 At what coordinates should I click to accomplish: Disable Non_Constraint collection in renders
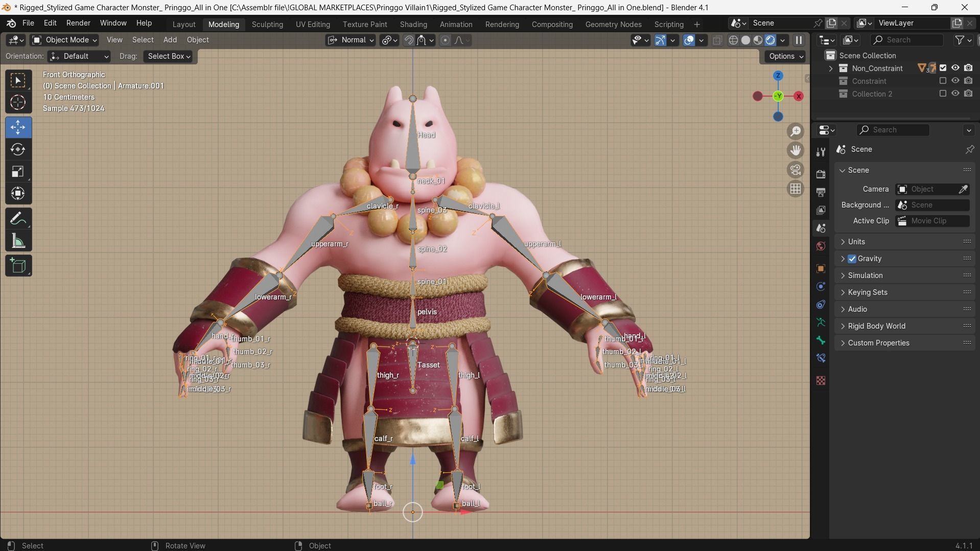(968, 68)
